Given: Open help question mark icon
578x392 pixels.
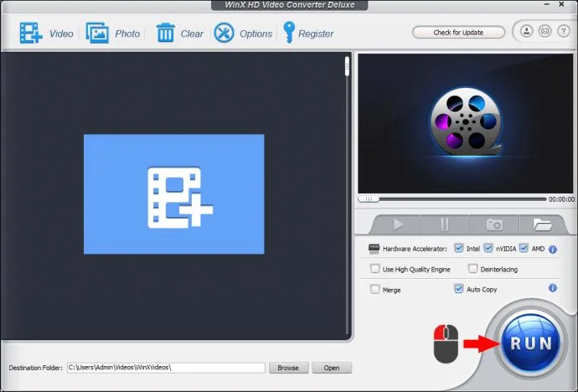Looking at the screenshot, I should coord(563,31).
